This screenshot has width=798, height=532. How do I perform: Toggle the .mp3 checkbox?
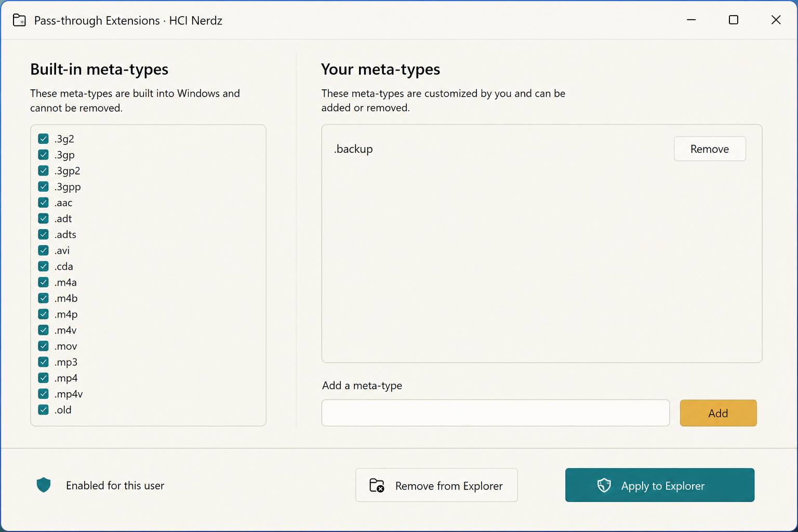click(44, 362)
